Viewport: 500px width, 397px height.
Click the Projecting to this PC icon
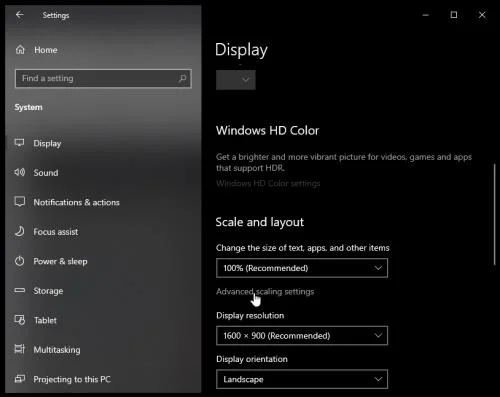click(20, 379)
